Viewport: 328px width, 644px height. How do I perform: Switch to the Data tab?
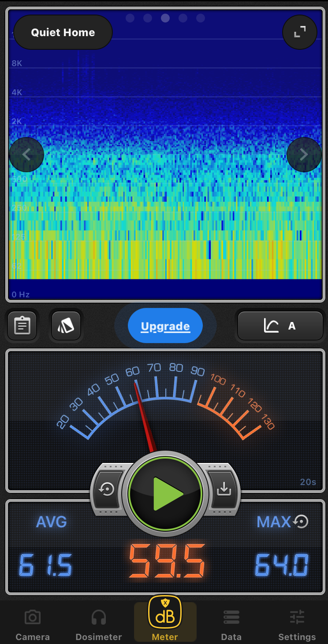coord(231,625)
